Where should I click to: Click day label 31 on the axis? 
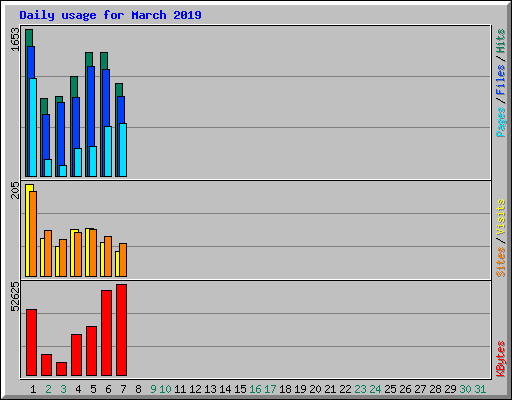point(480,389)
